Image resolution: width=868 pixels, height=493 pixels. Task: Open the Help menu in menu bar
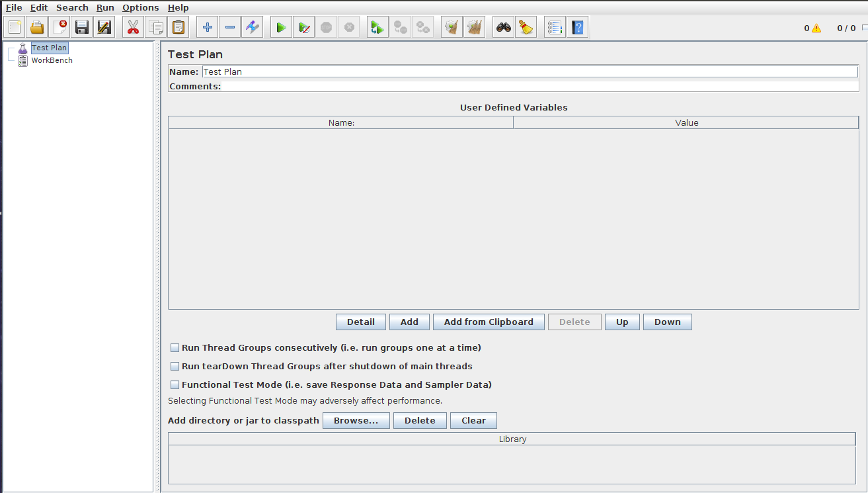coord(178,7)
